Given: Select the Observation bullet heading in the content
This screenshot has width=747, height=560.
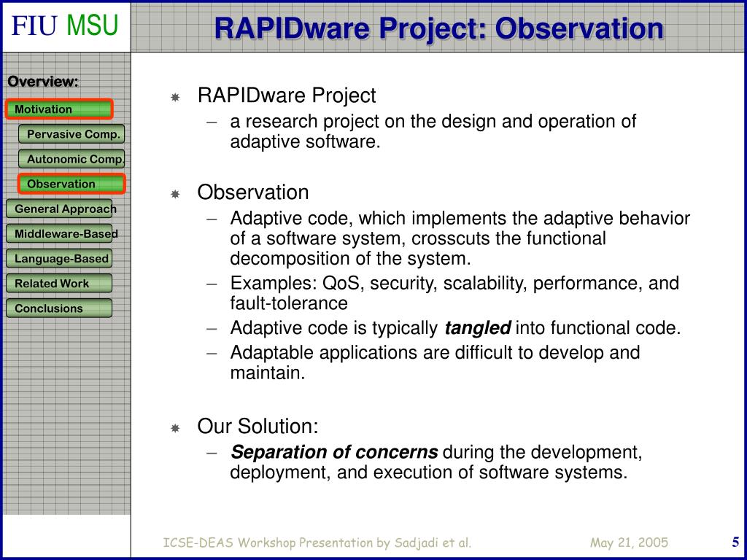Looking at the screenshot, I should 253,192.
